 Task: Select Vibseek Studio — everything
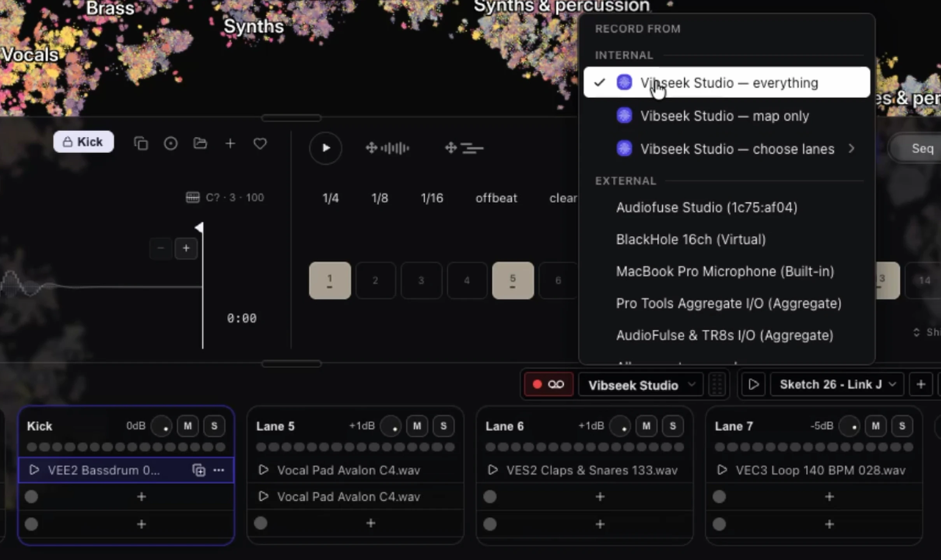pos(727,82)
